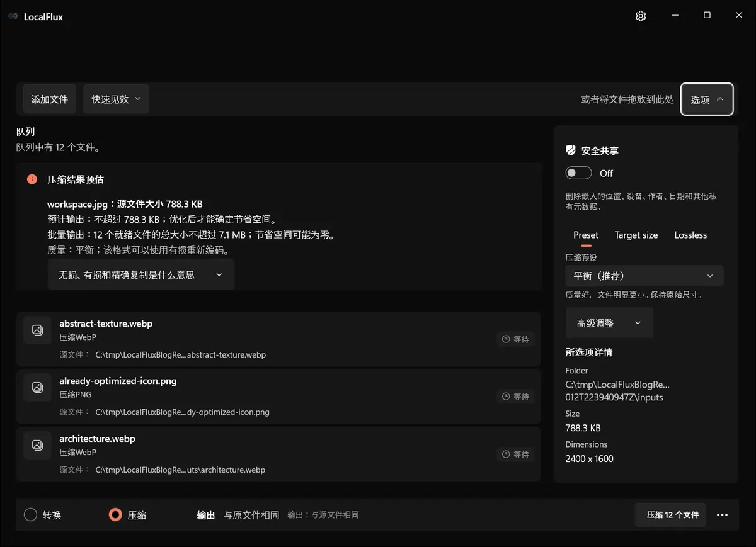Select image icon of abstract-texture.webp
The width and height of the screenshot is (756, 547).
37,330
